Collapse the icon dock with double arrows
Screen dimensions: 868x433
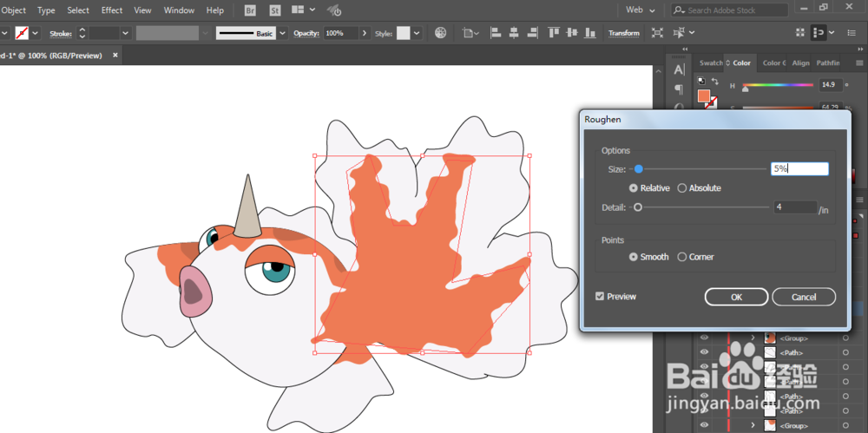(x=686, y=49)
